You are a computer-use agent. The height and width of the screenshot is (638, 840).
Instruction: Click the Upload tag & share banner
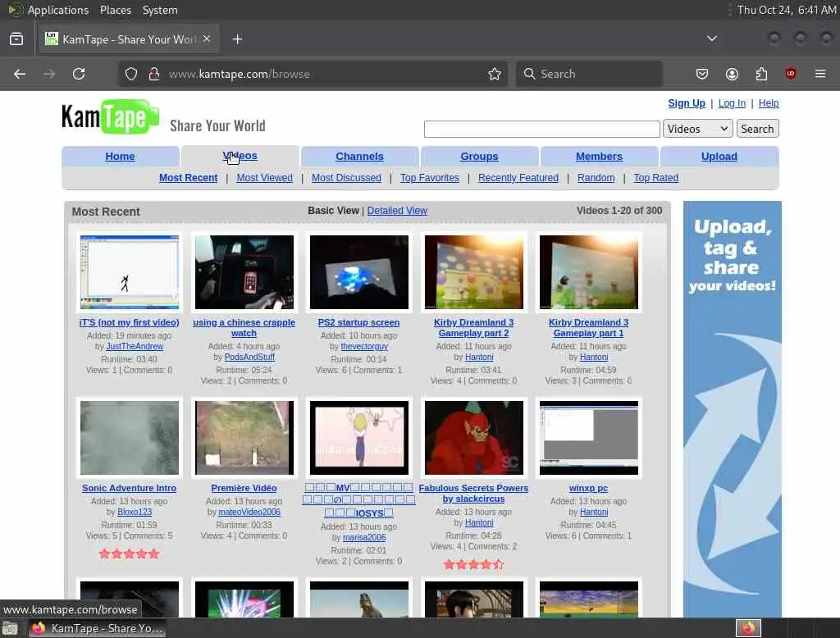(x=732, y=408)
